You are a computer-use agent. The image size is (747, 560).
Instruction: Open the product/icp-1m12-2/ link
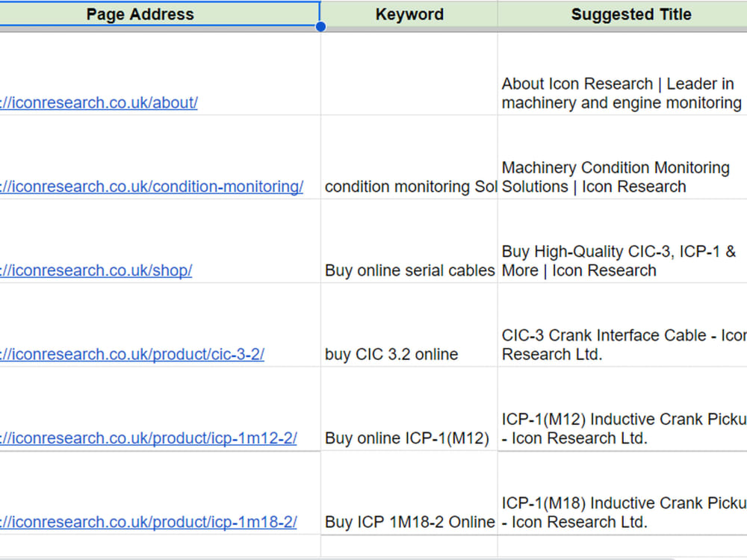click(148, 438)
